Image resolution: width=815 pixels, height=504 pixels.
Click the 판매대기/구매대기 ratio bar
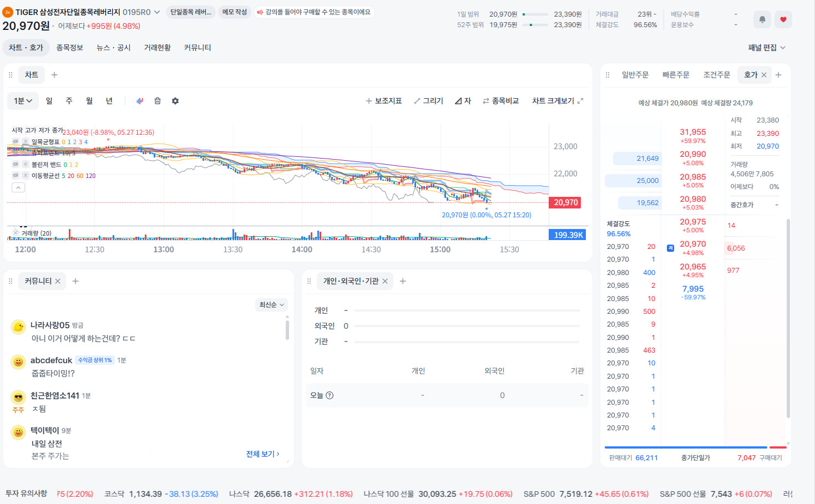click(x=696, y=447)
